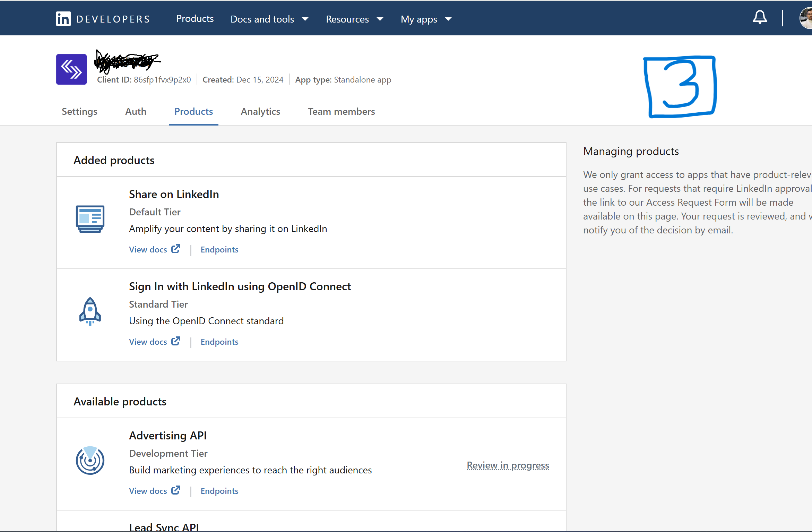
Task: Click the LinkedIn logo in header
Action: coord(63,19)
